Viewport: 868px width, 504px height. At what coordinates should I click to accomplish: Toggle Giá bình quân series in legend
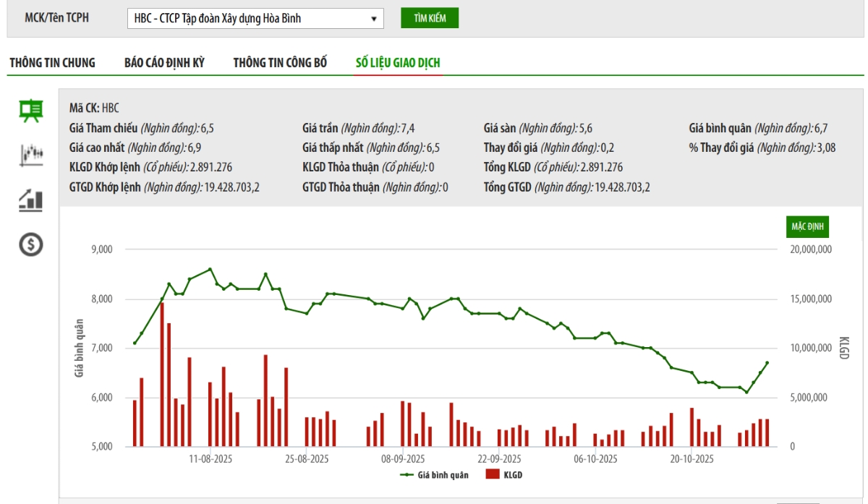pos(442,475)
